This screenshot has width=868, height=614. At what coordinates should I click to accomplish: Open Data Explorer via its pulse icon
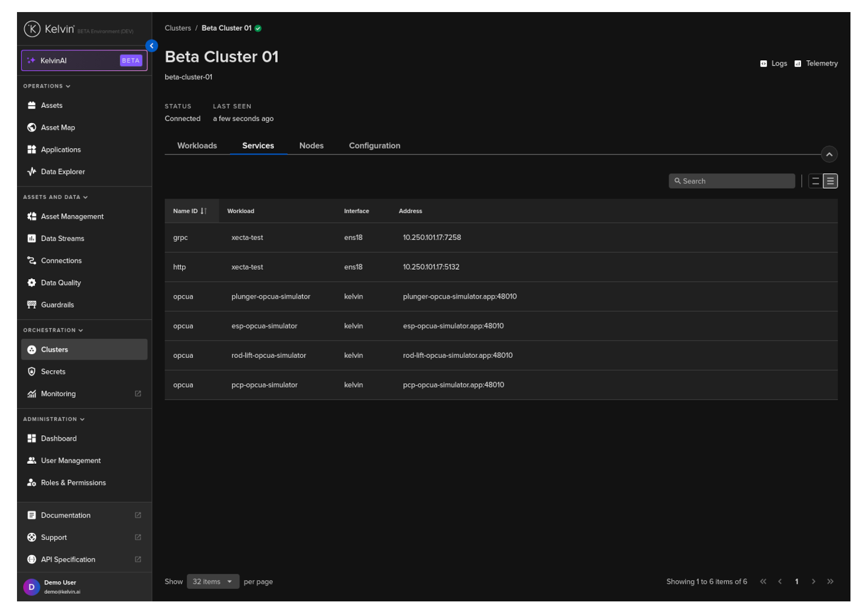(32, 172)
